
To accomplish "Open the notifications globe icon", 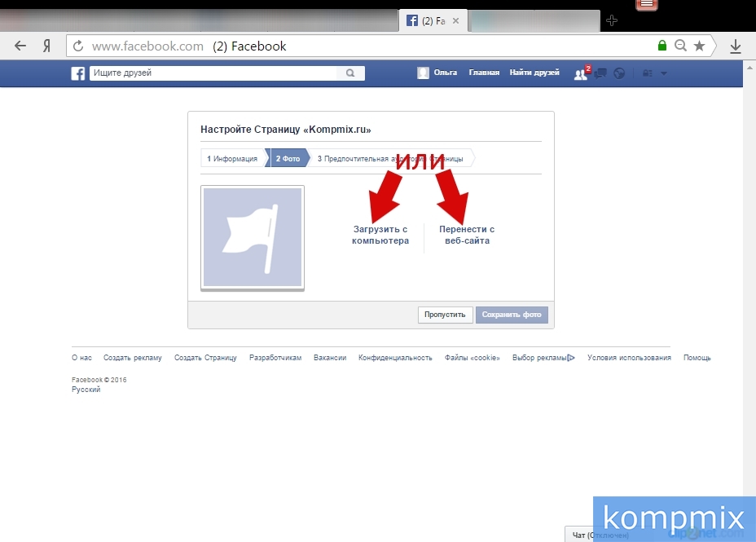I will pos(620,73).
